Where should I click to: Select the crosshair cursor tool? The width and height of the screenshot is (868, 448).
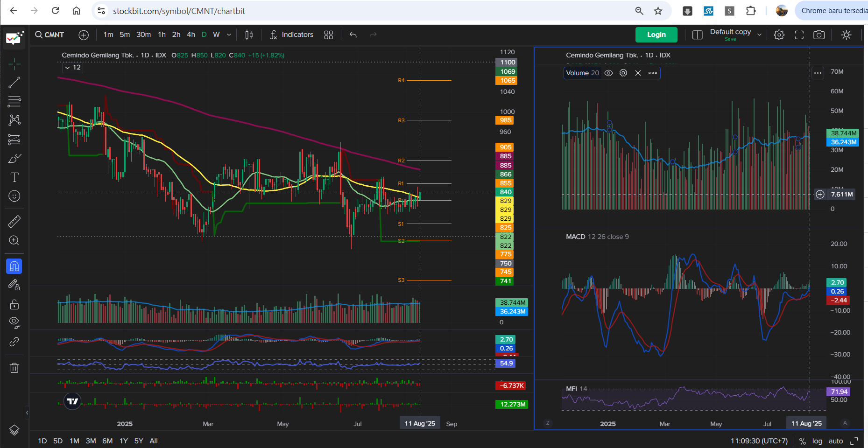point(14,64)
